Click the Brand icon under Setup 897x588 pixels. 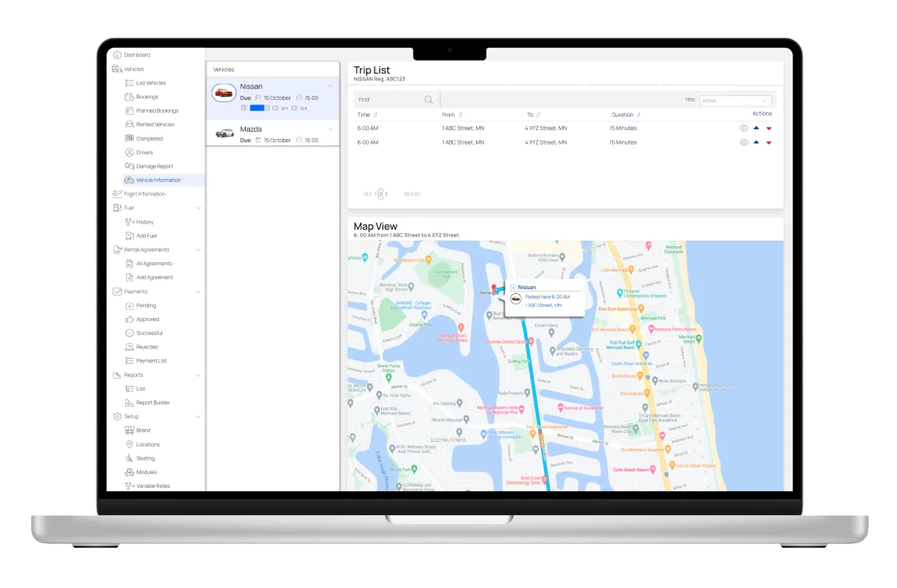(x=129, y=430)
